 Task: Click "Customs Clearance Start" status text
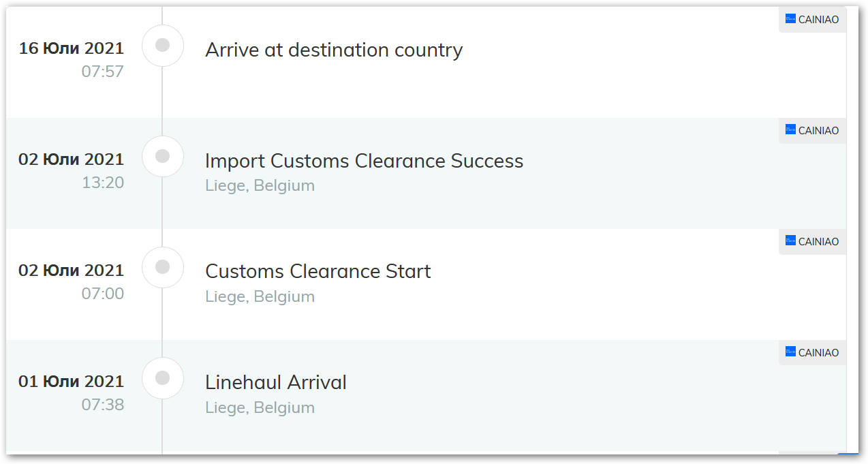click(x=317, y=271)
